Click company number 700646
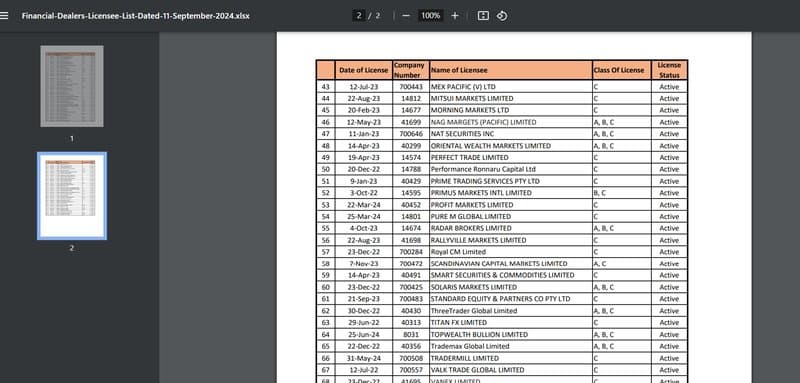This screenshot has width=800, height=383. click(411, 134)
